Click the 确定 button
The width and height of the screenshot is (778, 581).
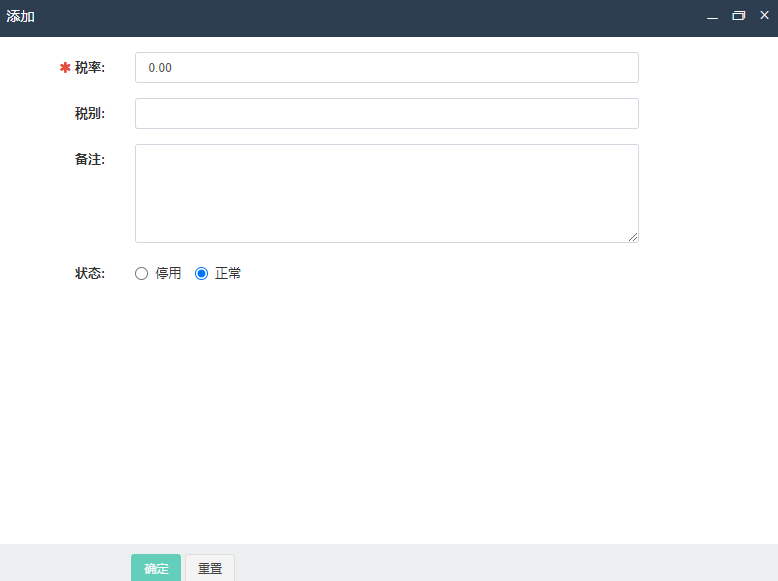156,568
